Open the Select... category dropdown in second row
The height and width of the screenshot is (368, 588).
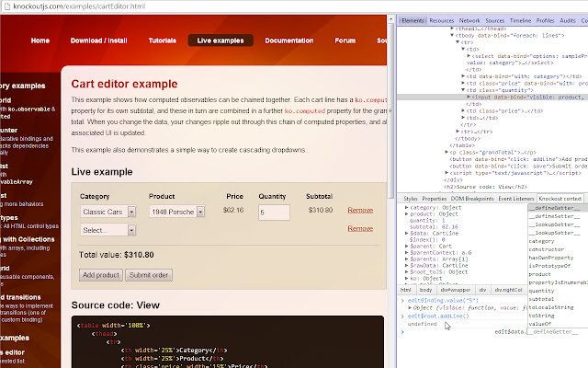(x=107, y=230)
